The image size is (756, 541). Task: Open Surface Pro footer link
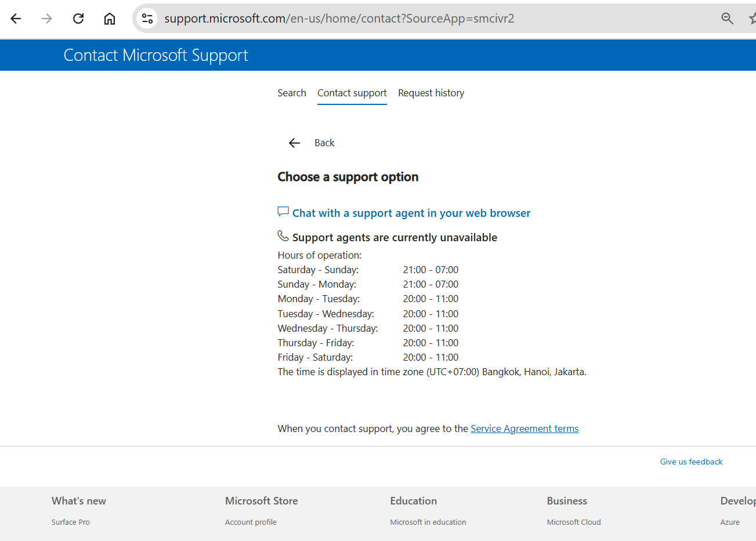(70, 522)
